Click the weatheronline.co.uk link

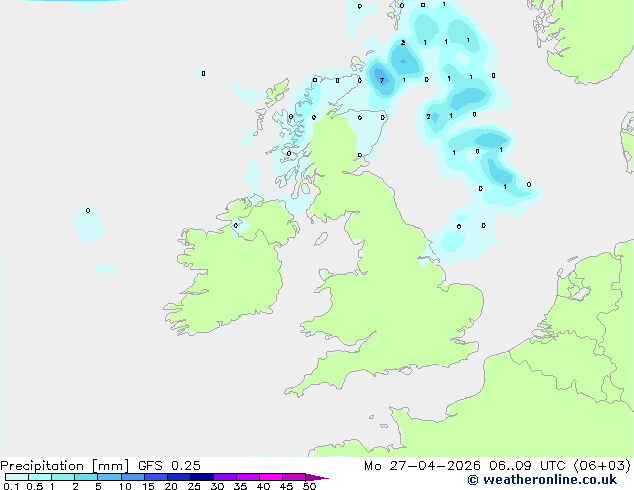549,480
